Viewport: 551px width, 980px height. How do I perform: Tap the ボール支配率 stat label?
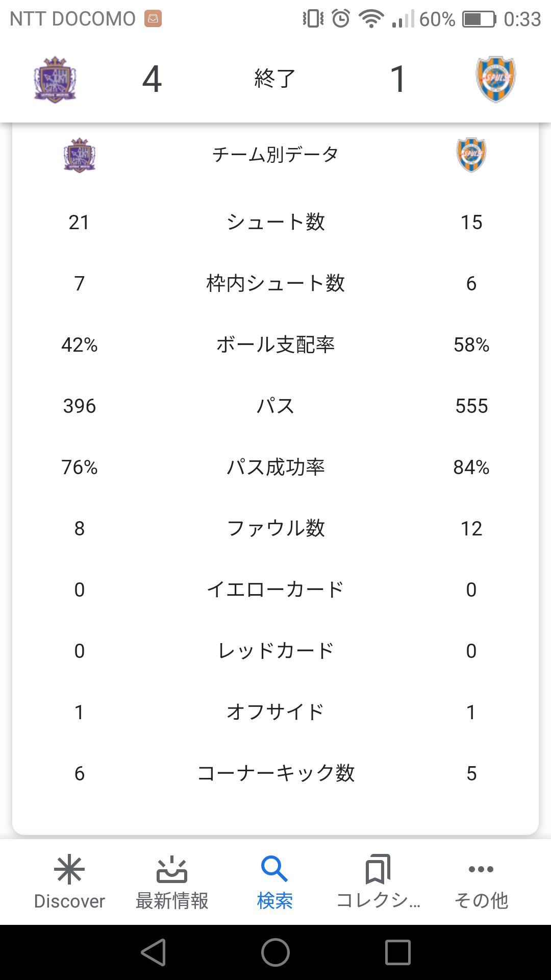click(275, 345)
